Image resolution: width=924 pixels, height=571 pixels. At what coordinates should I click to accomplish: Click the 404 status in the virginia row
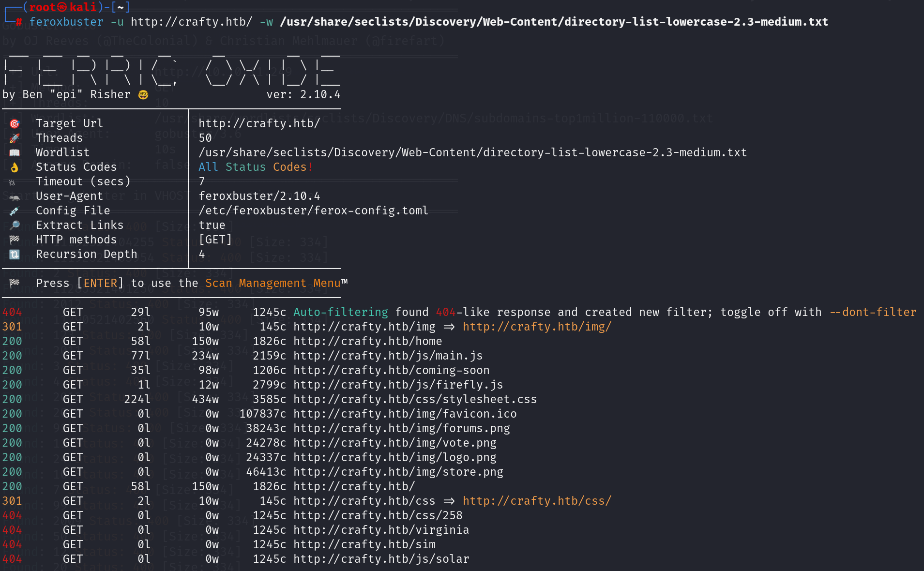(x=12, y=530)
